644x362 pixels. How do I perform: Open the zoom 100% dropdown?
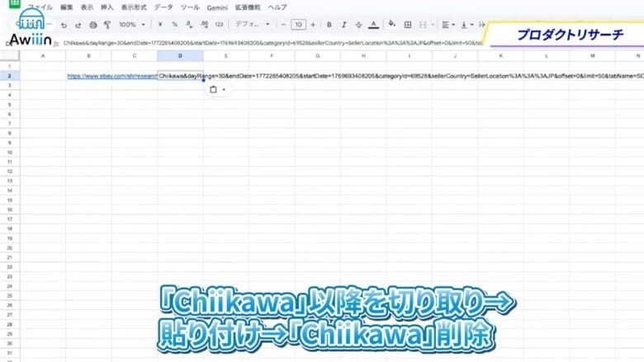(132, 25)
